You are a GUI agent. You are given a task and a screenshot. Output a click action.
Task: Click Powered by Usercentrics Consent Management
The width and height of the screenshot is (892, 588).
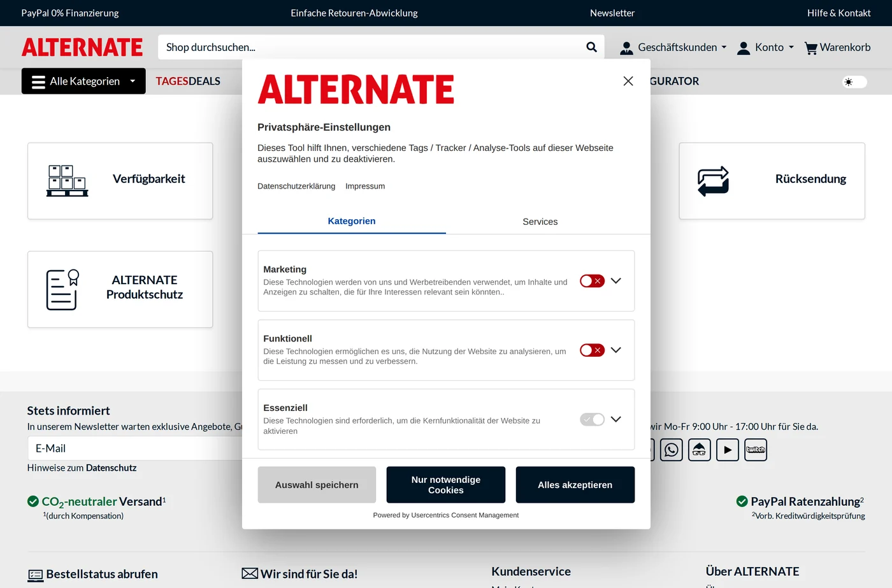point(446,515)
